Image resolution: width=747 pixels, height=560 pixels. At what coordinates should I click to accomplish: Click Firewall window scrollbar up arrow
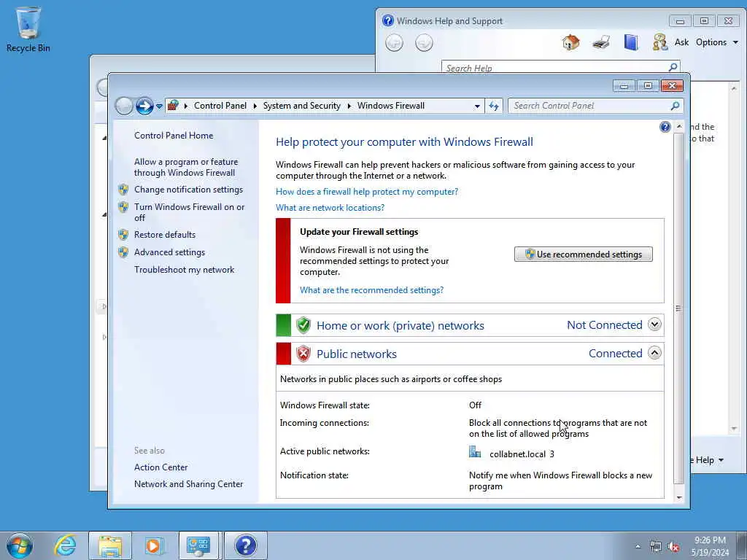point(679,127)
